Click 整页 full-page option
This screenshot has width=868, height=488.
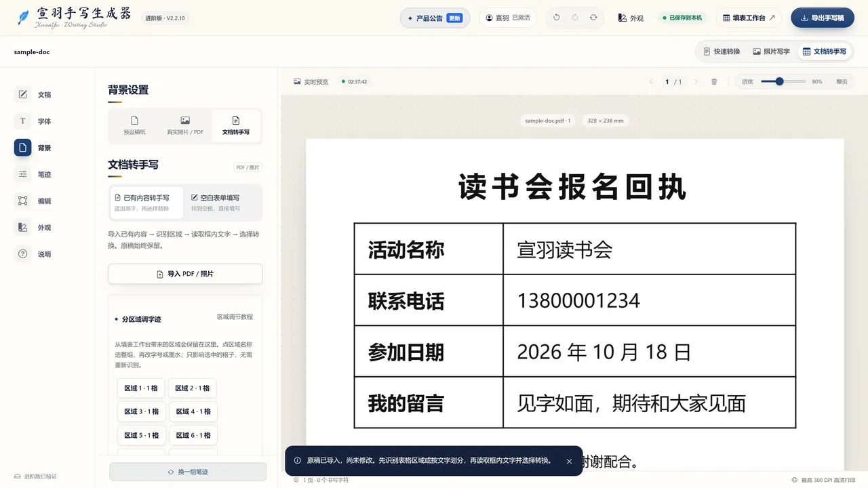coord(842,81)
